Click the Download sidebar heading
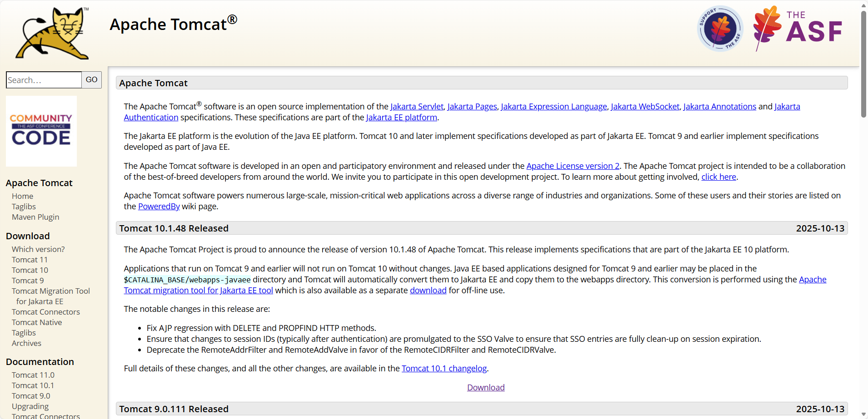Image resolution: width=868 pixels, height=419 pixels. [x=28, y=236]
